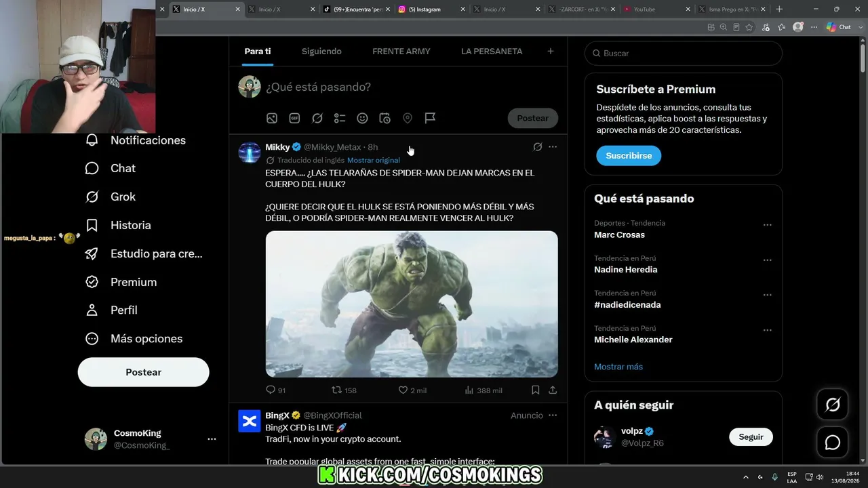Viewport: 868px width, 488px height.
Task: Open LA PERSANETA list tab
Action: coord(492,52)
